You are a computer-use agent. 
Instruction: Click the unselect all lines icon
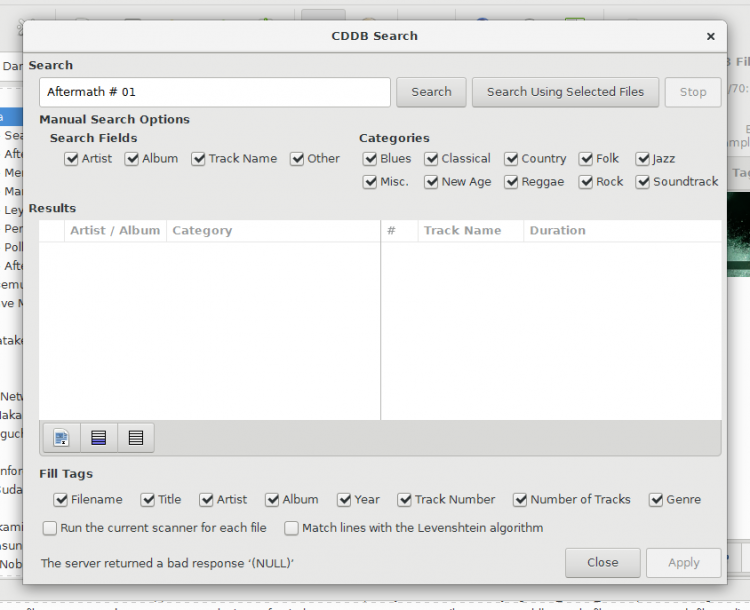(136, 438)
